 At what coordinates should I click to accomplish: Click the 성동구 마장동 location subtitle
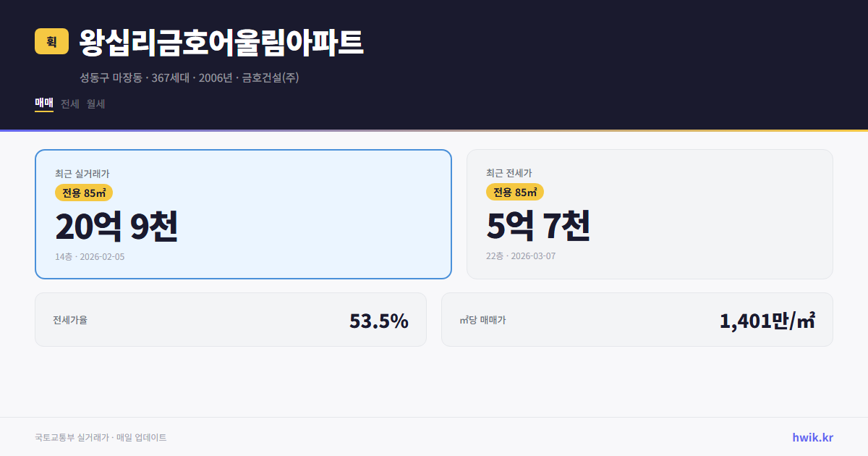[x=190, y=77]
